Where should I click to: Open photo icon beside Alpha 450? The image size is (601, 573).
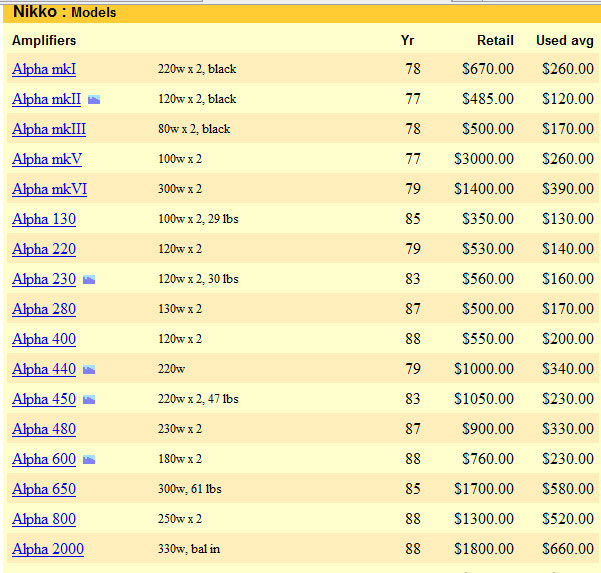[x=89, y=400]
